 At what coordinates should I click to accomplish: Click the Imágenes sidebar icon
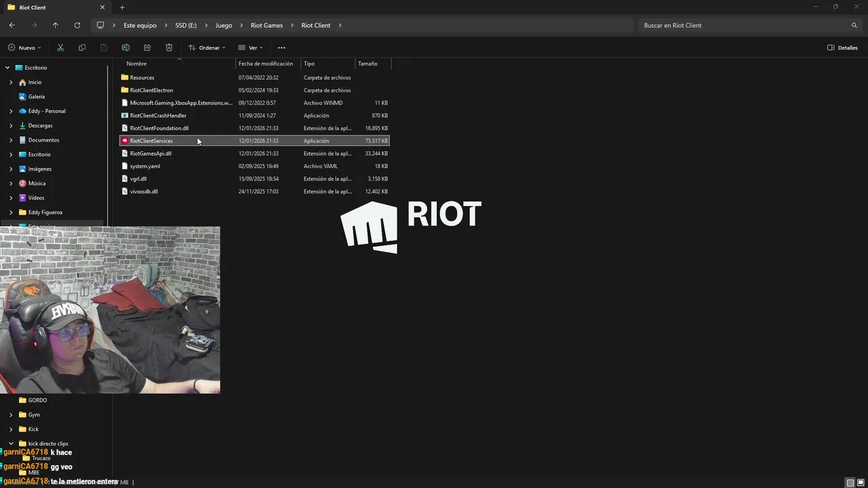(x=22, y=169)
